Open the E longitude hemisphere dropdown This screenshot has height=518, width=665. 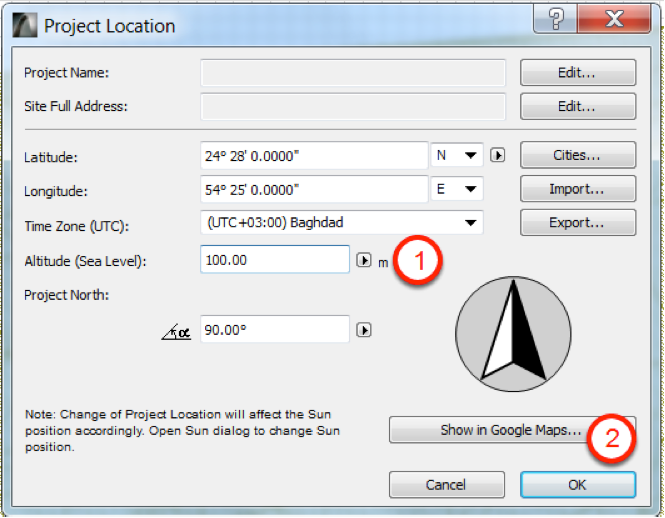(457, 189)
